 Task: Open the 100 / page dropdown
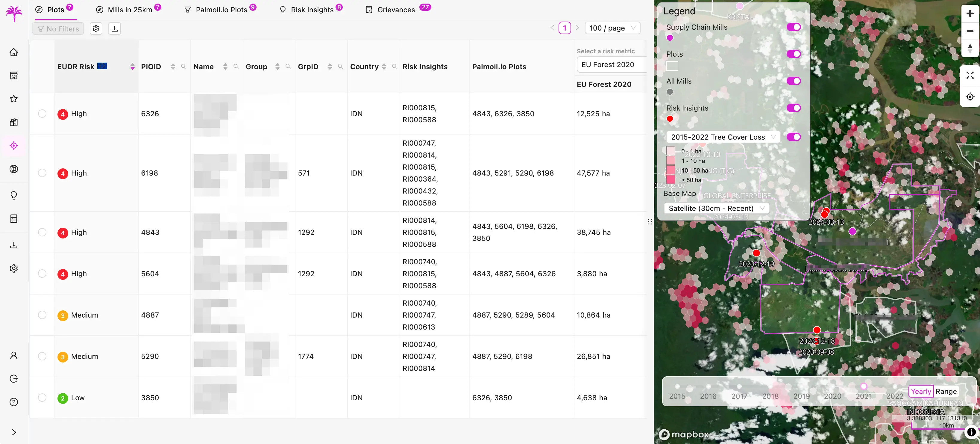pyautogui.click(x=612, y=28)
